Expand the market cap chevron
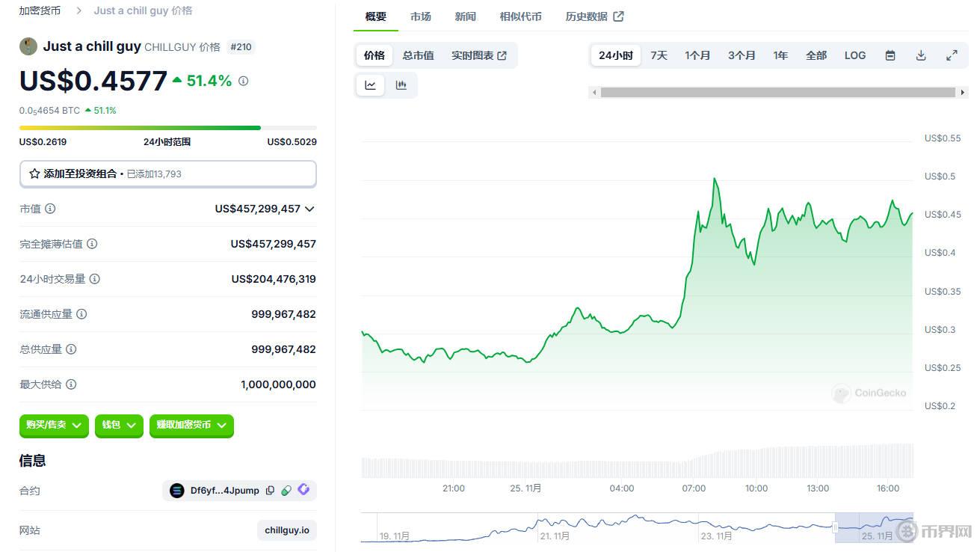 (309, 209)
